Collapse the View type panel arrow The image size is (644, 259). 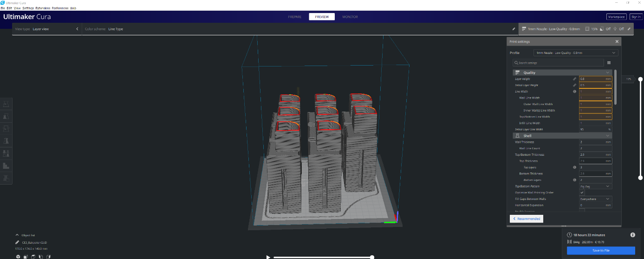(77, 29)
